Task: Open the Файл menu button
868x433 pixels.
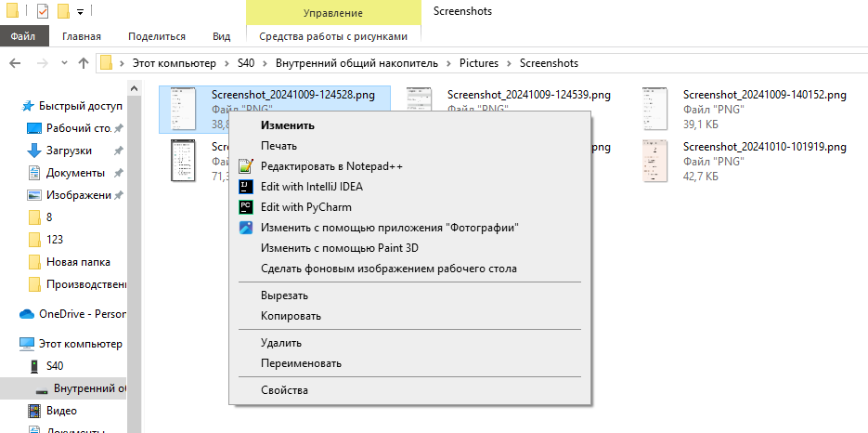Action: [23, 36]
